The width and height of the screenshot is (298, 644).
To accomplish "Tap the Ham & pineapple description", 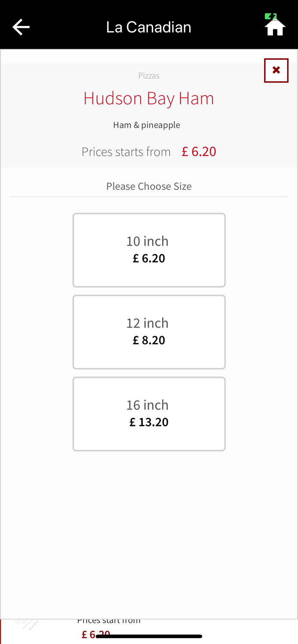I will tap(147, 125).
